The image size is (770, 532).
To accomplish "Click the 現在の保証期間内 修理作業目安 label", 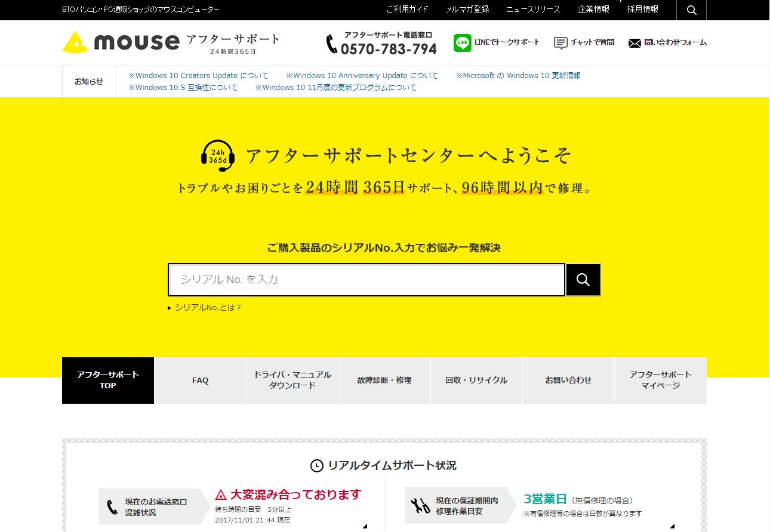I will tap(467, 506).
